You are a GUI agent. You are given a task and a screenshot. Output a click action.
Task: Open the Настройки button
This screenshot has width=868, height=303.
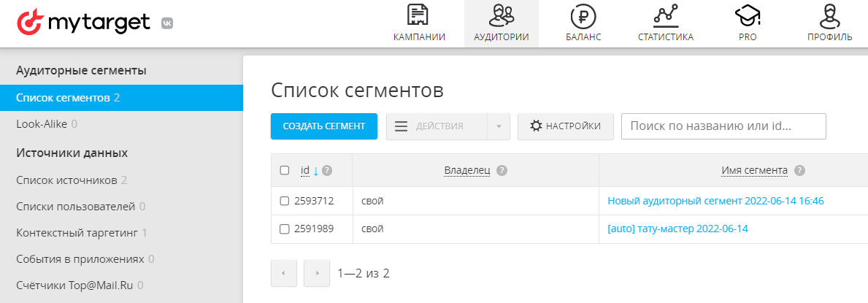(x=565, y=126)
